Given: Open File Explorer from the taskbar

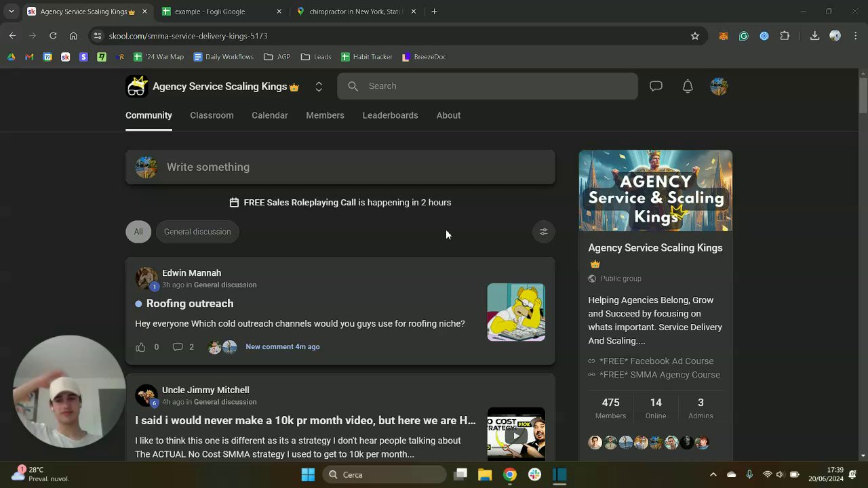Looking at the screenshot, I should (x=485, y=474).
